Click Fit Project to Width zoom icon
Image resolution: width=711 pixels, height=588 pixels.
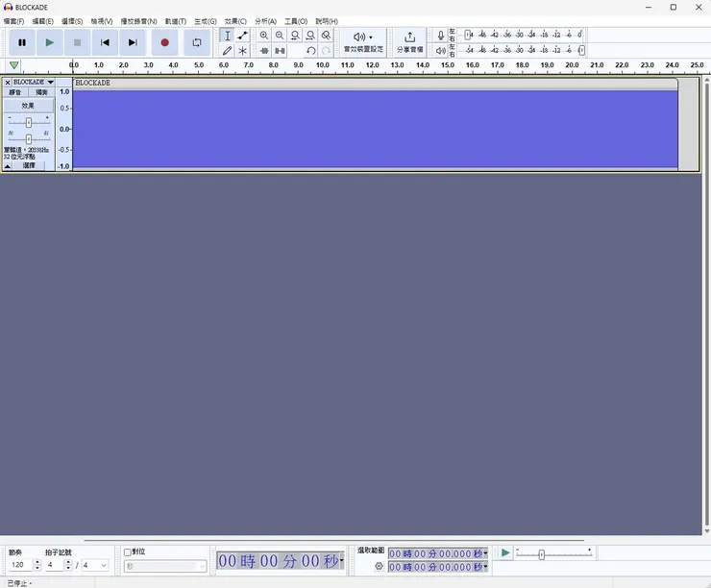[310, 36]
